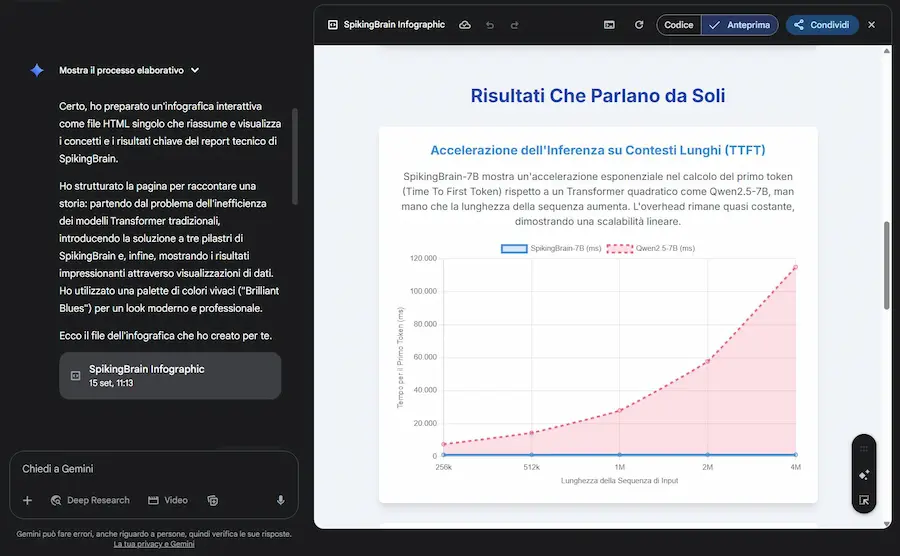Select the Video option
Screen dimensions: 900x556
168,500
